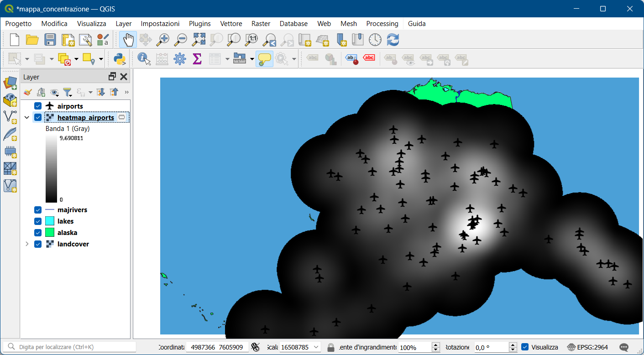
Task: Toggle visibility of lakes layer
Action: pyautogui.click(x=38, y=221)
